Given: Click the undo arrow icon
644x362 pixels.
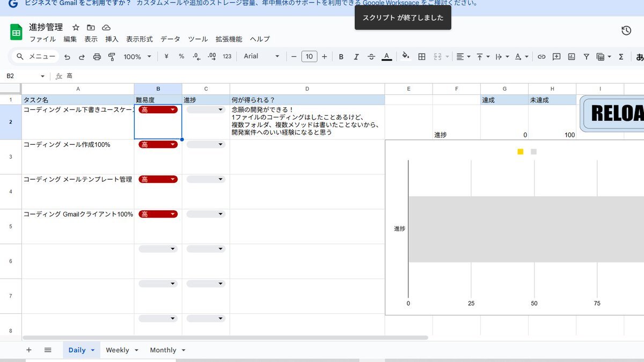Looking at the screenshot, I should (x=67, y=56).
